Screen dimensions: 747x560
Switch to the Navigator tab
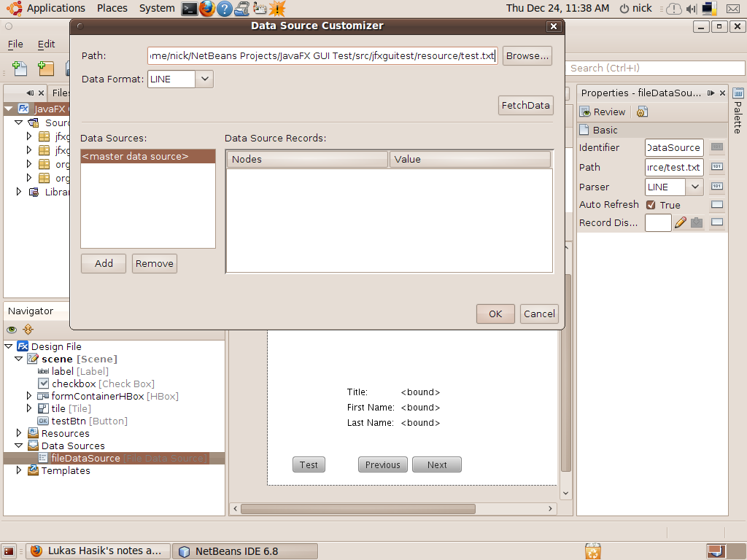(31, 311)
